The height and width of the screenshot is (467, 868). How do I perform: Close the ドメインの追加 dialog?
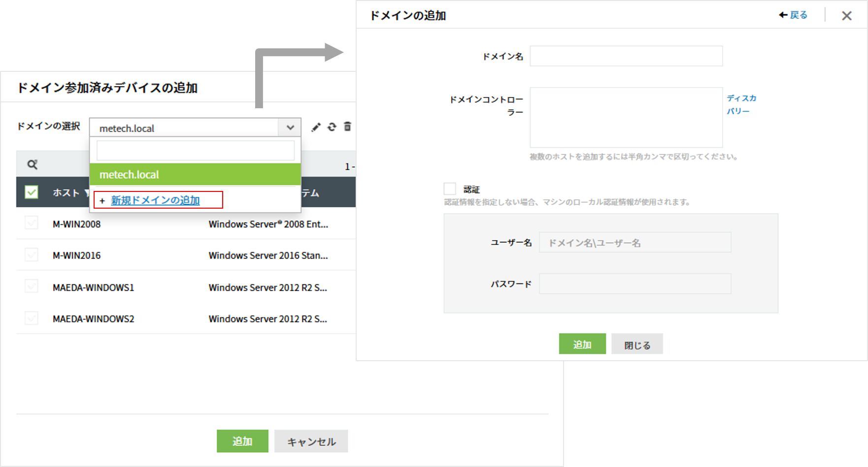click(847, 16)
